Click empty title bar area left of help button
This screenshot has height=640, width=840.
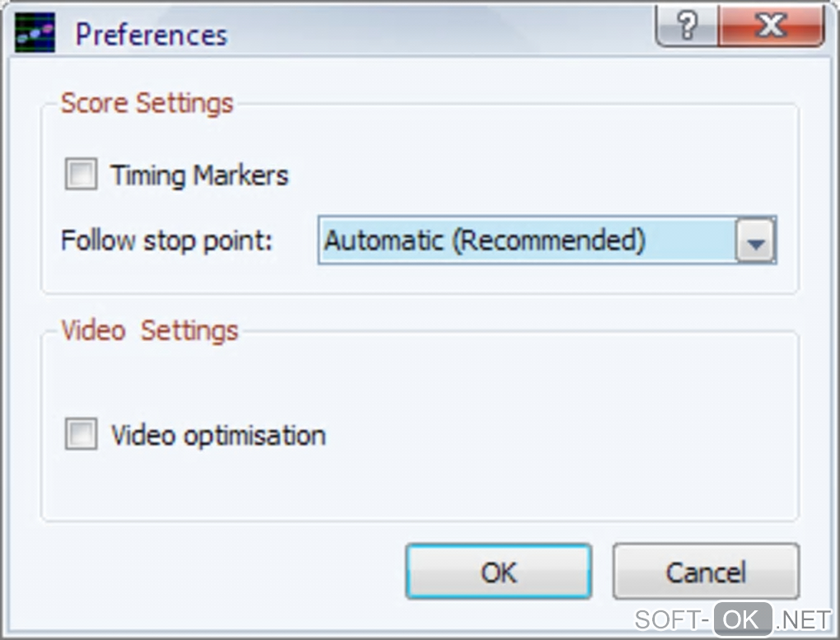(x=453, y=33)
